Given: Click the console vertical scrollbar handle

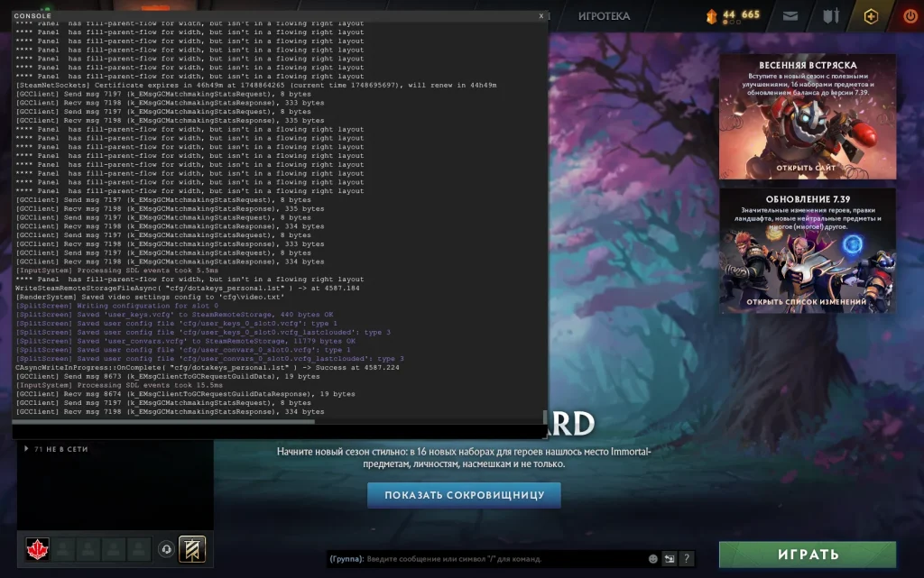Looking at the screenshot, I should 545,417.
